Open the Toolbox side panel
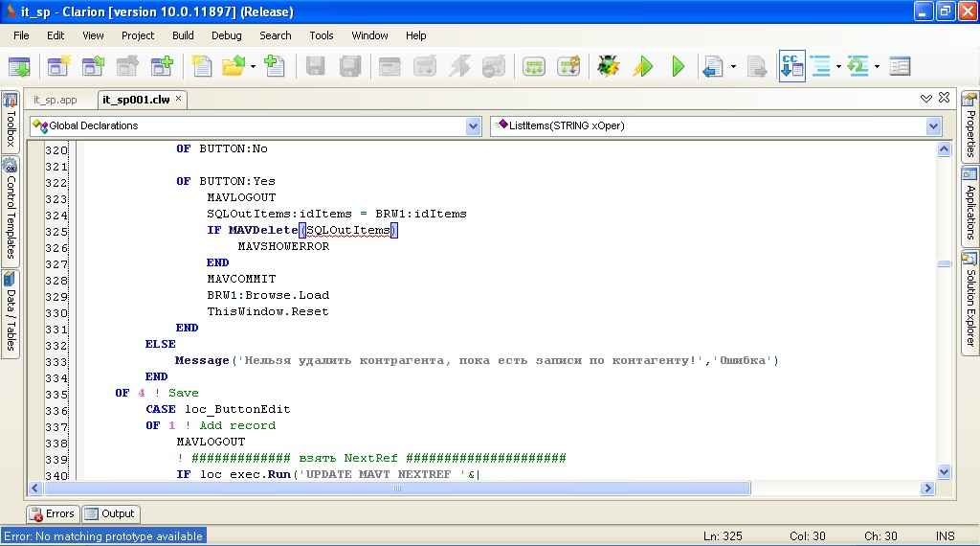 tap(11, 121)
